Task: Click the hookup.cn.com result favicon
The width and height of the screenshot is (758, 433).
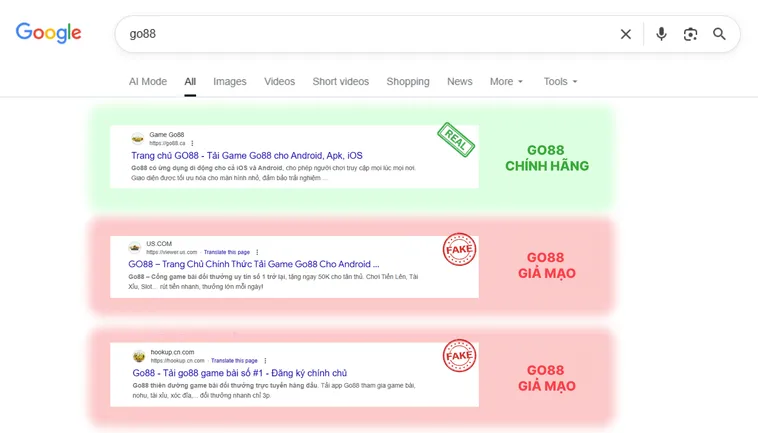Action: coord(139,356)
